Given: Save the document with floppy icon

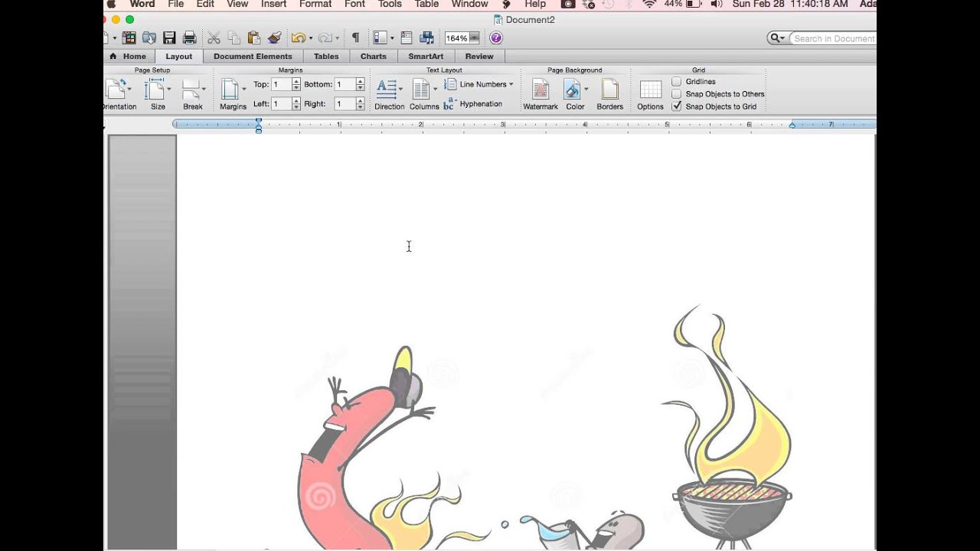Looking at the screenshot, I should pos(169,37).
